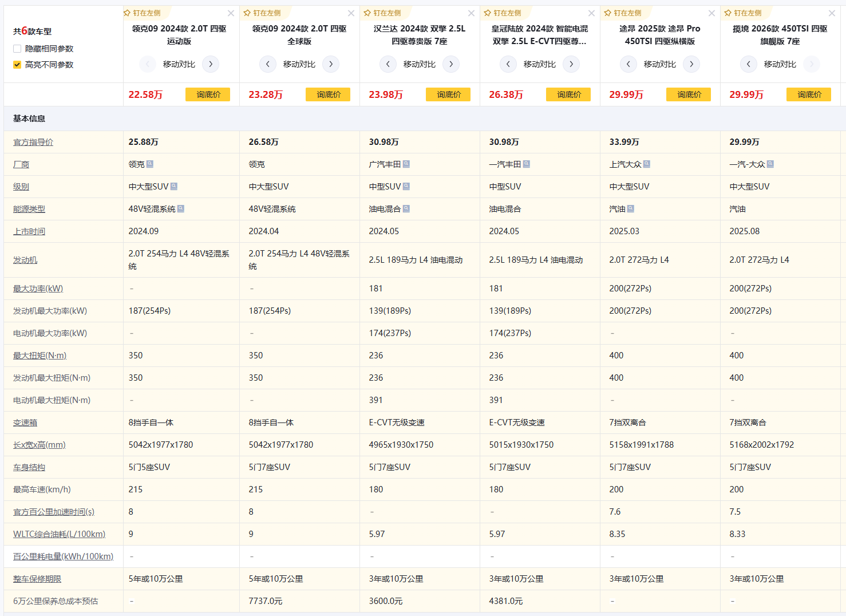Click the 长x宽x高(mm) link
Viewport: 846px width, 616px height.
pos(39,445)
